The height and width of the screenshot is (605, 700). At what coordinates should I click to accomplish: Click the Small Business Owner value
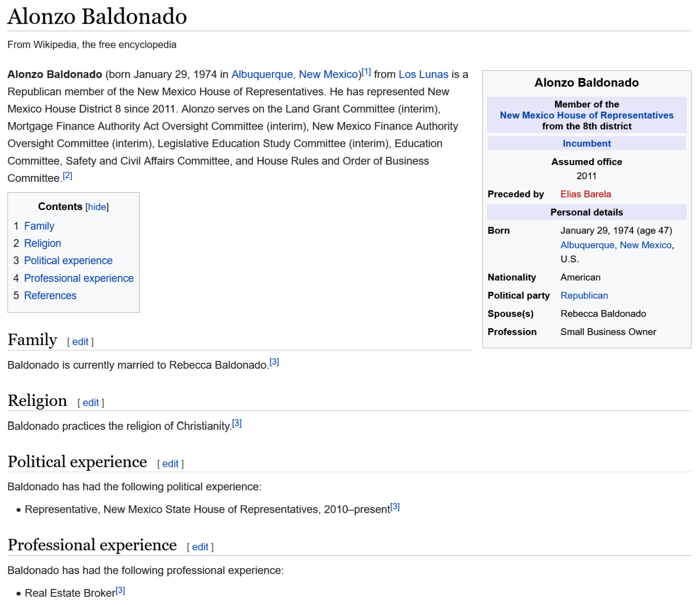pyautogui.click(x=608, y=332)
